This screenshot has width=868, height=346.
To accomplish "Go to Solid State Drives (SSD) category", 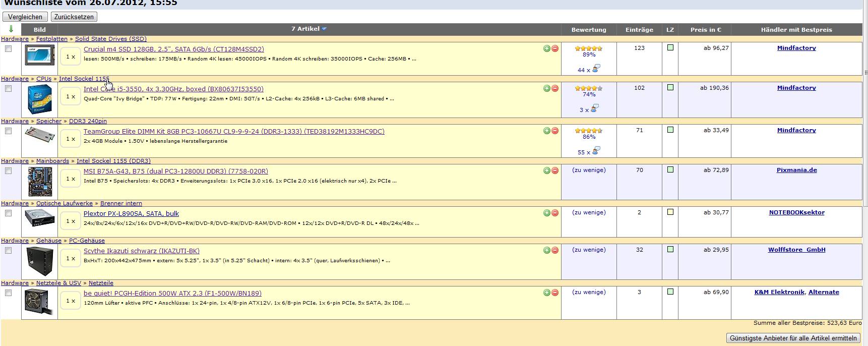I will (x=111, y=39).
